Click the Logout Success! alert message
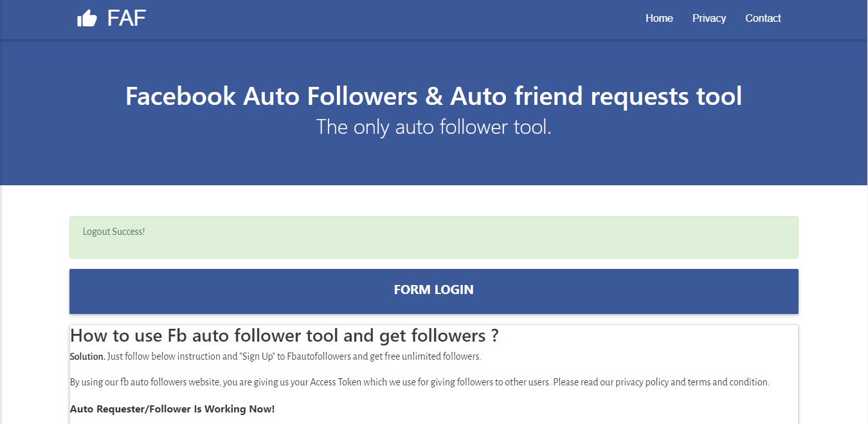This screenshot has width=868, height=424. click(114, 232)
